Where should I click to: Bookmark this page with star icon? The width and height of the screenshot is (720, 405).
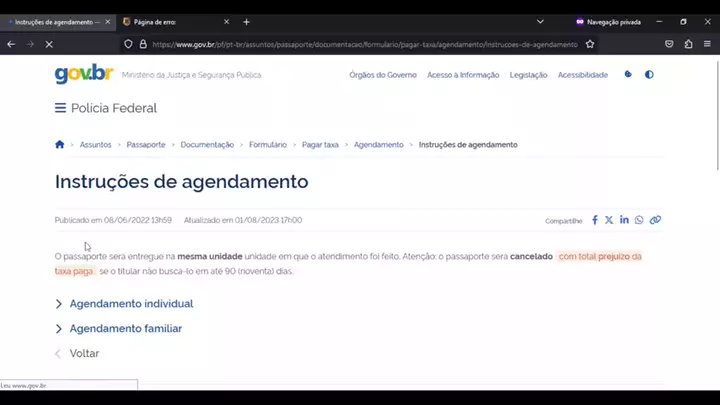pyautogui.click(x=590, y=44)
